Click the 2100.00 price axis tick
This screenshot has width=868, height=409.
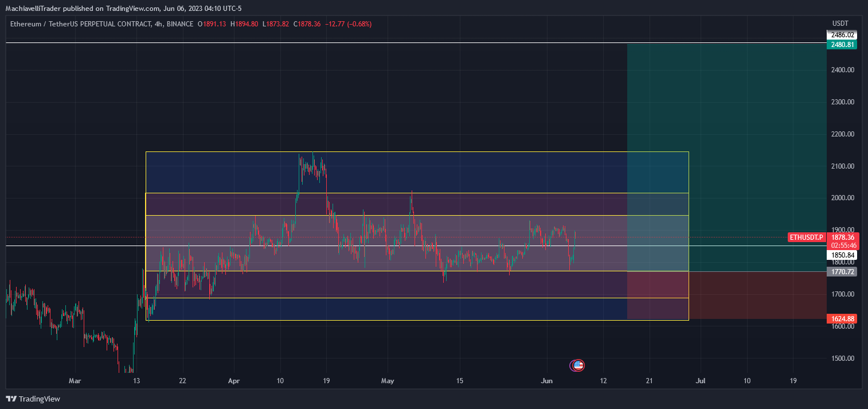click(x=843, y=166)
